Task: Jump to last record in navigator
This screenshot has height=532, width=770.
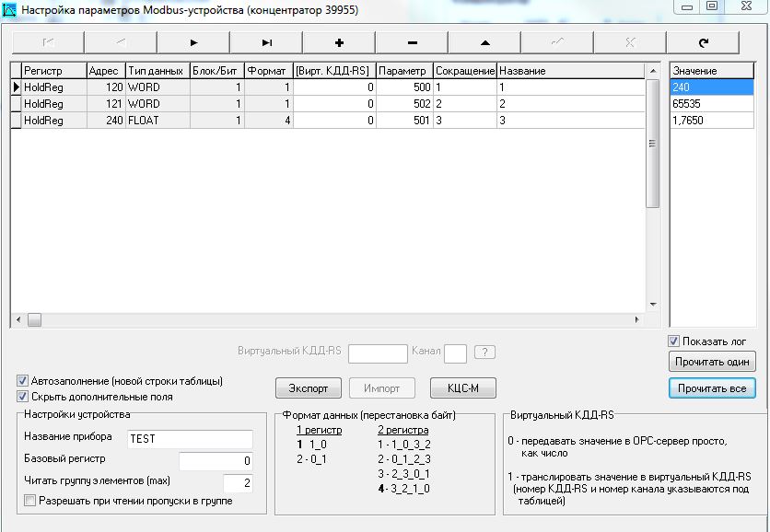Action: click(266, 42)
